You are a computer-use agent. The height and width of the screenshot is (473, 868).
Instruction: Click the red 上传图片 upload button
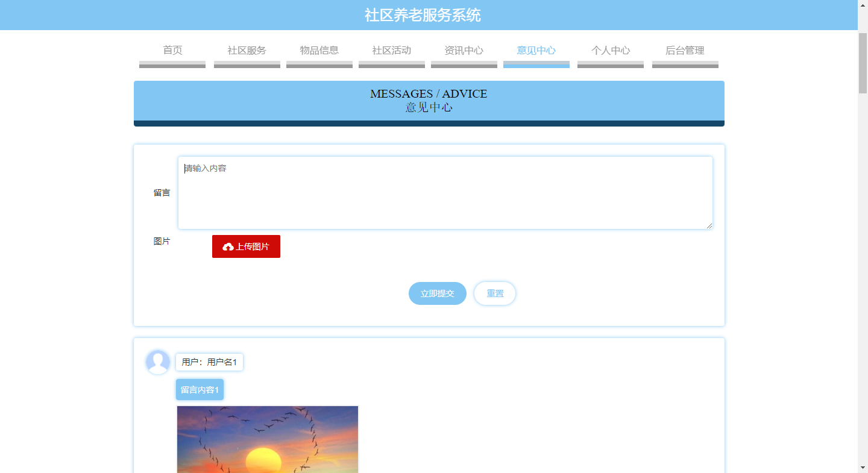point(246,246)
